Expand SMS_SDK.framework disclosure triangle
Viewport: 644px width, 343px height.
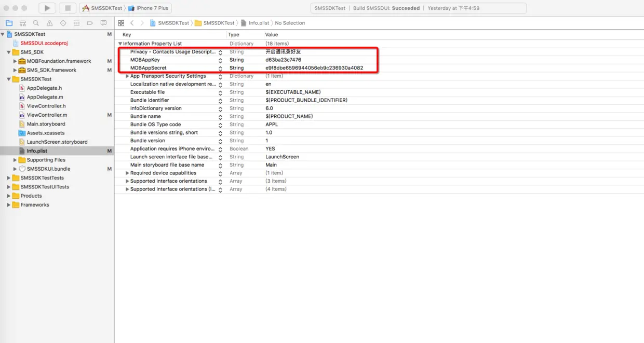15,70
